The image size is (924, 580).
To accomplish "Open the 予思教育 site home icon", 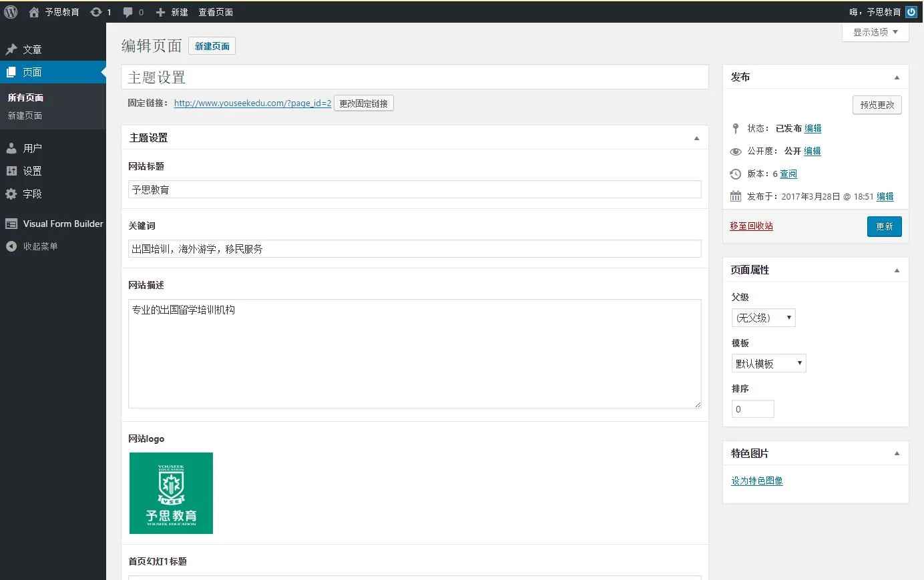I will pyautogui.click(x=33, y=11).
